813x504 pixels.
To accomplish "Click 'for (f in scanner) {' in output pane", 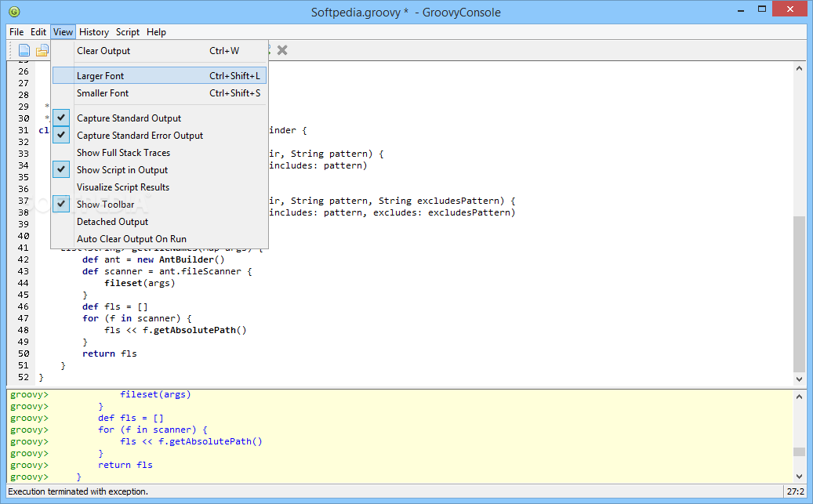I will [153, 430].
